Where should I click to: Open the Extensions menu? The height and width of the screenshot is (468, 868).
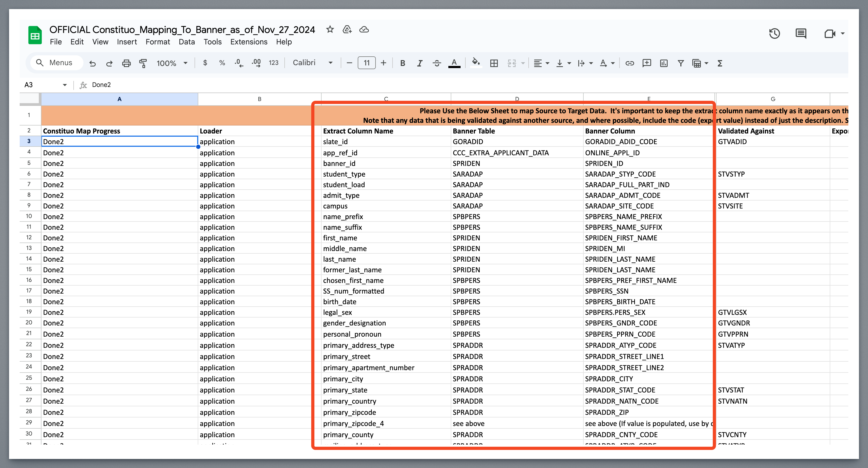[x=249, y=42]
